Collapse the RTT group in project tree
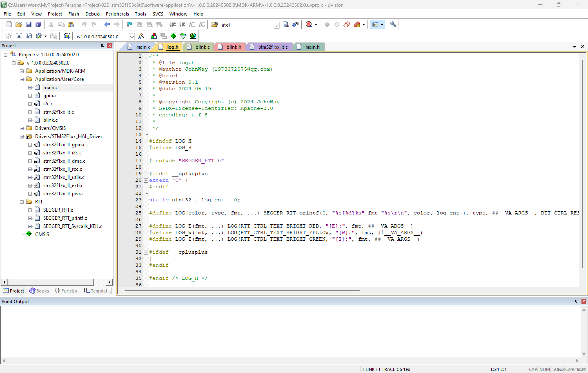 point(22,202)
